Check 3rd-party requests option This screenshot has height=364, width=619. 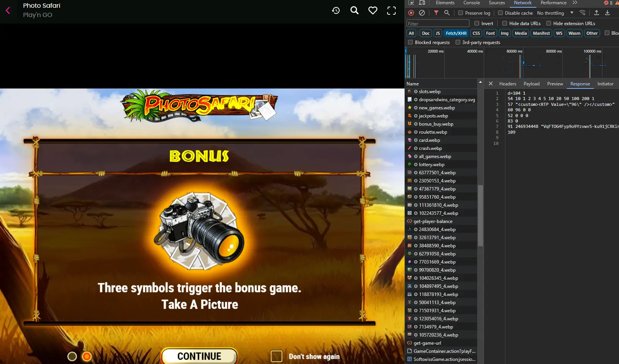click(458, 42)
